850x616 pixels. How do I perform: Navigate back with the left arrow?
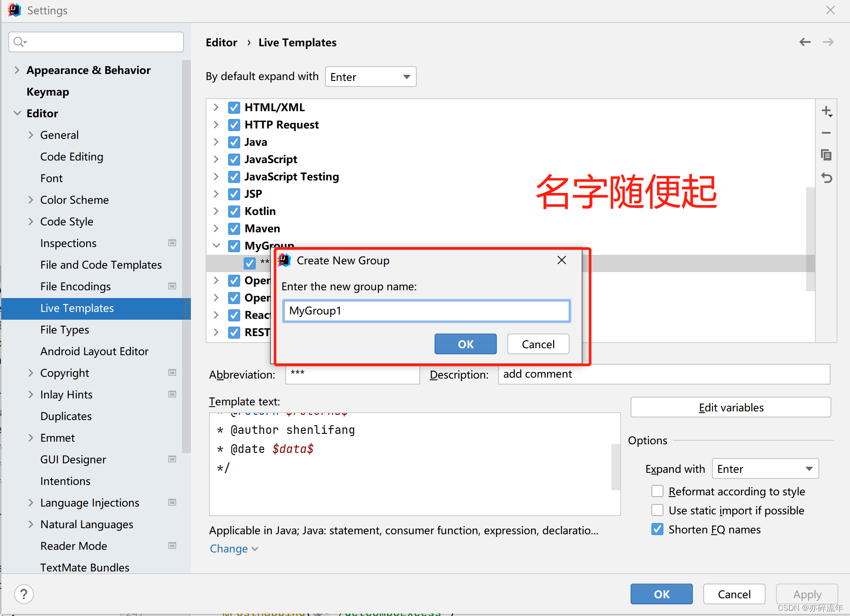805,42
